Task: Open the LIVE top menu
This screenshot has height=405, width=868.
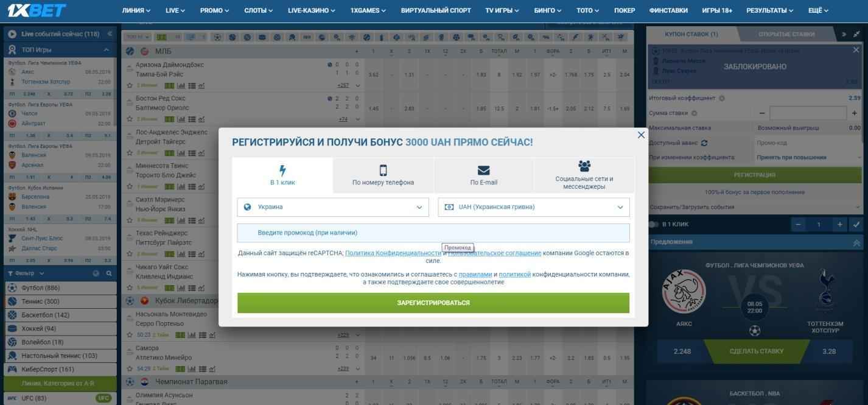Action: (175, 10)
